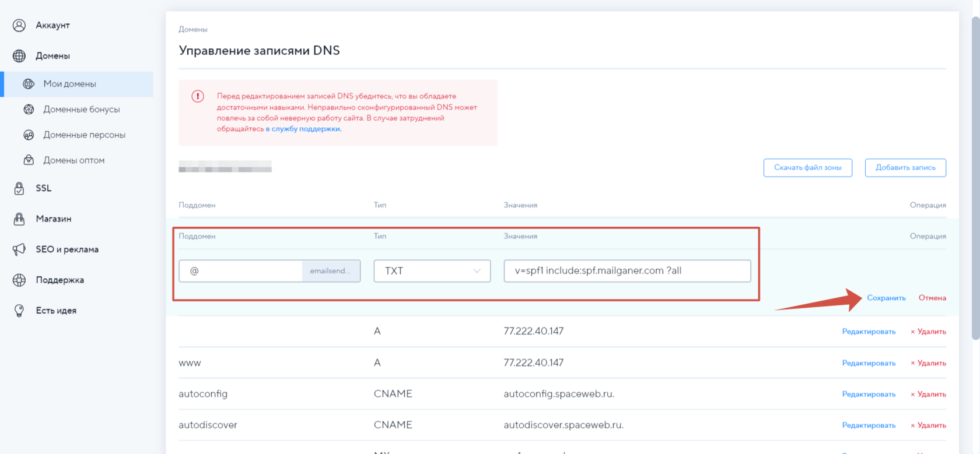The image size is (980, 454).
Task: Click the autodiscover subdomain cell
Action: point(208,425)
